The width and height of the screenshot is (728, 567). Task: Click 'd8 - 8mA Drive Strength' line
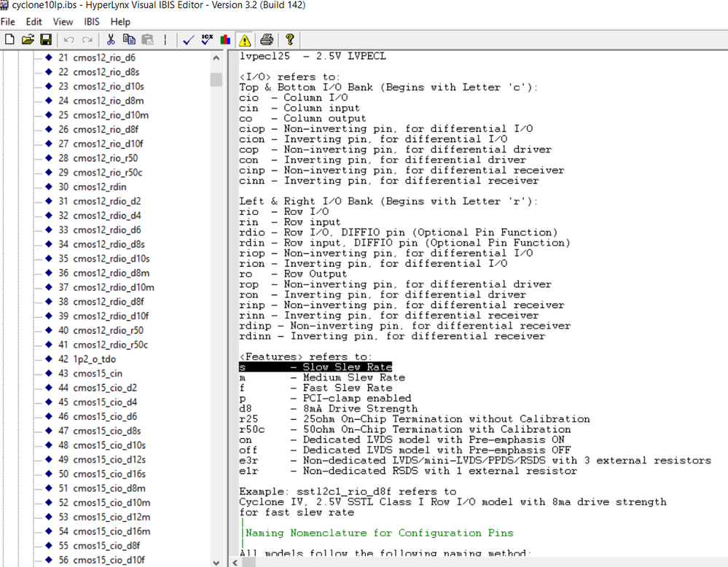(x=328, y=409)
